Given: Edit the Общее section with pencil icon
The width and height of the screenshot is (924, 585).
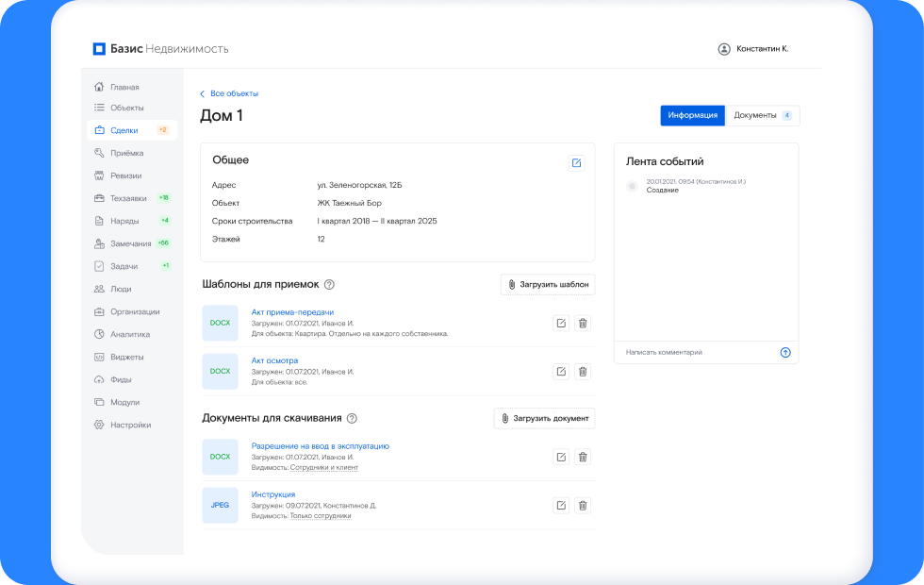Looking at the screenshot, I should coord(576,162).
